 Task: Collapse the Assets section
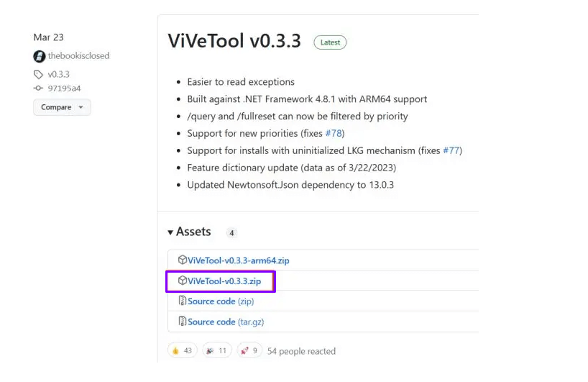point(189,232)
